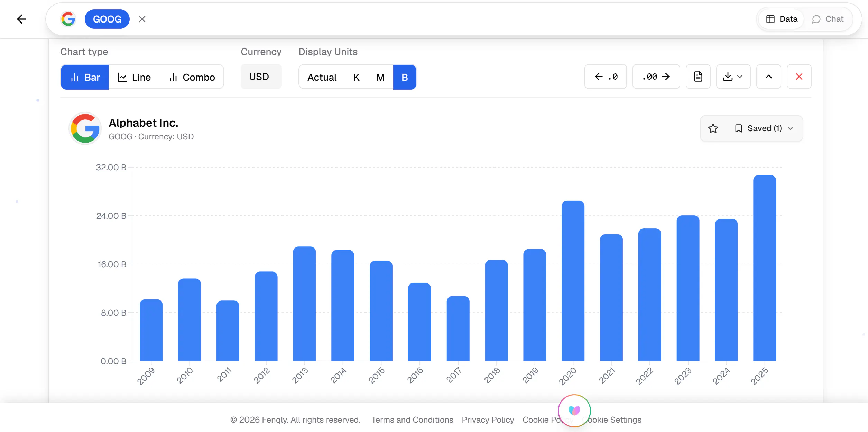Viewport: 868px width, 432px height.
Task: Open Terms and Conditions link
Action: 412,420
